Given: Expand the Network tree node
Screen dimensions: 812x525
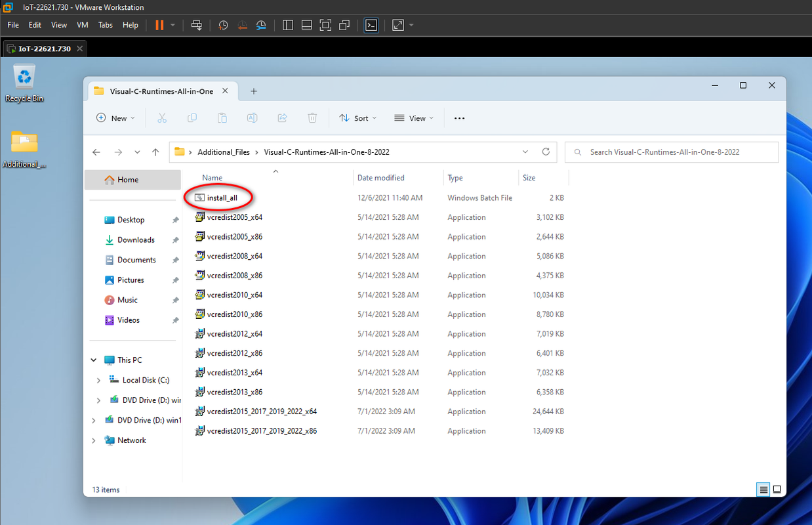Looking at the screenshot, I should (94, 440).
